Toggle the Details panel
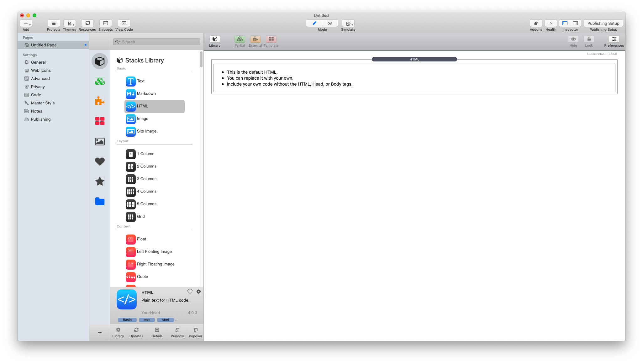The image size is (643, 364). (157, 332)
